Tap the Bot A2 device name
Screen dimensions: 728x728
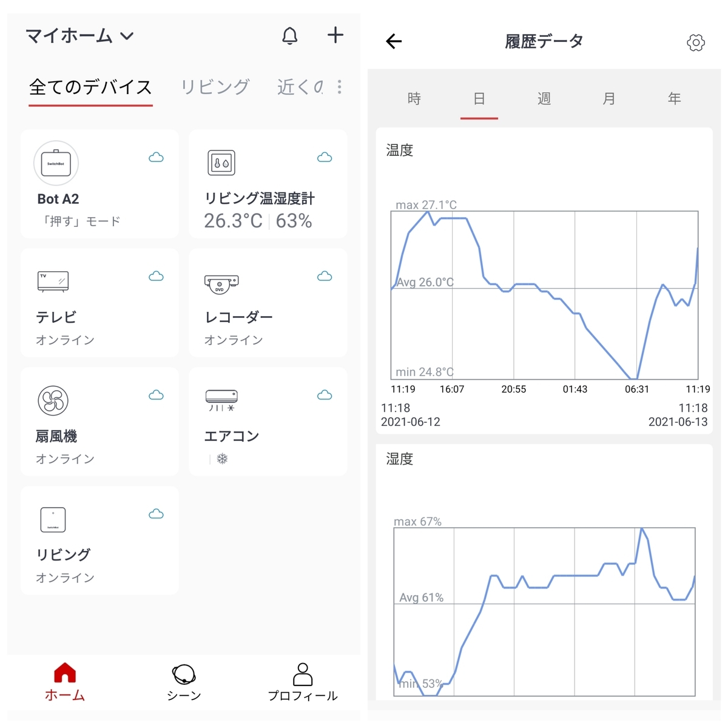(x=58, y=199)
